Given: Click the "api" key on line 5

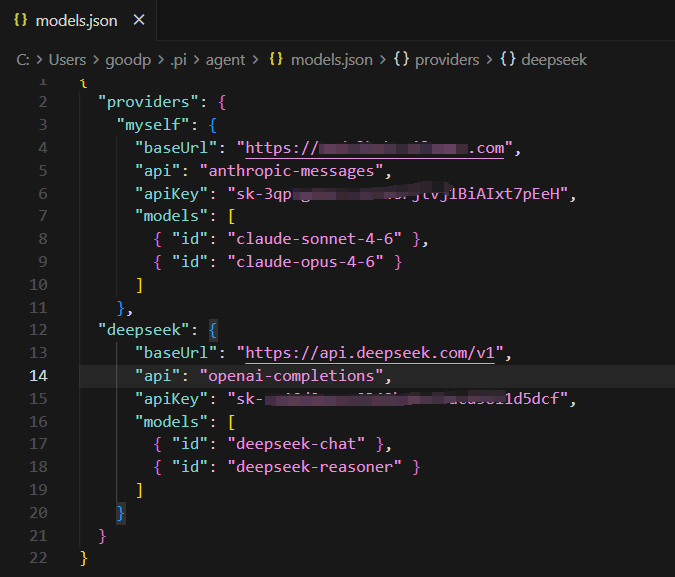Looking at the screenshot, I should tap(157, 171).
